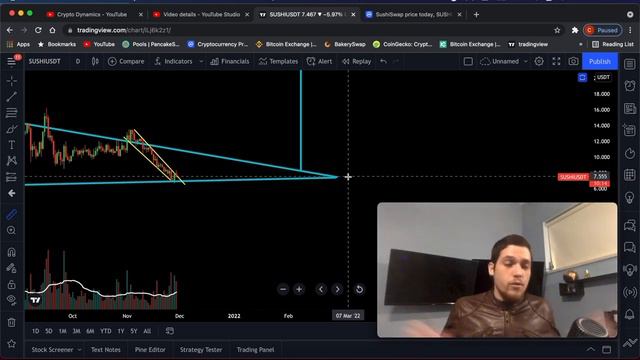Open the candlestick chart style menu
640x360 pixels.
click(x=95, y=61)
